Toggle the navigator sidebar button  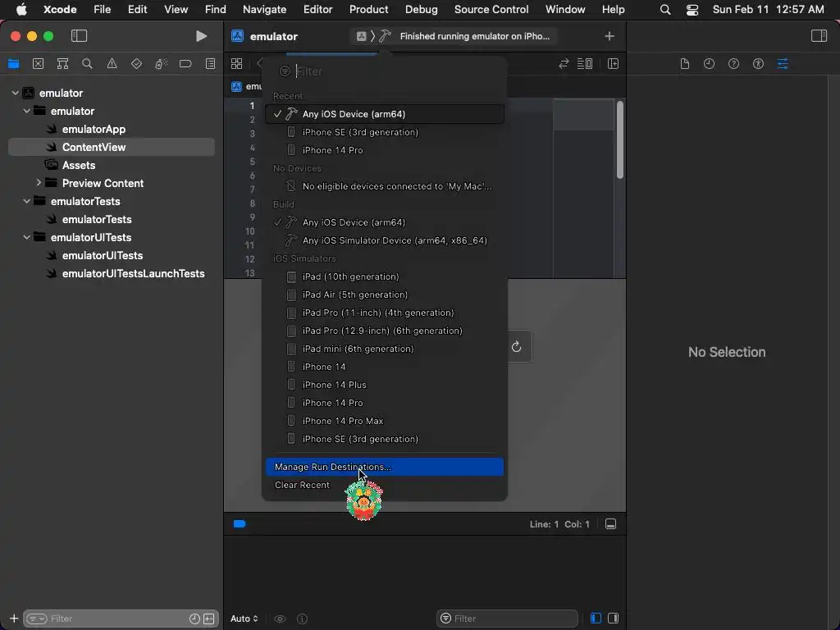coord(79,36)
